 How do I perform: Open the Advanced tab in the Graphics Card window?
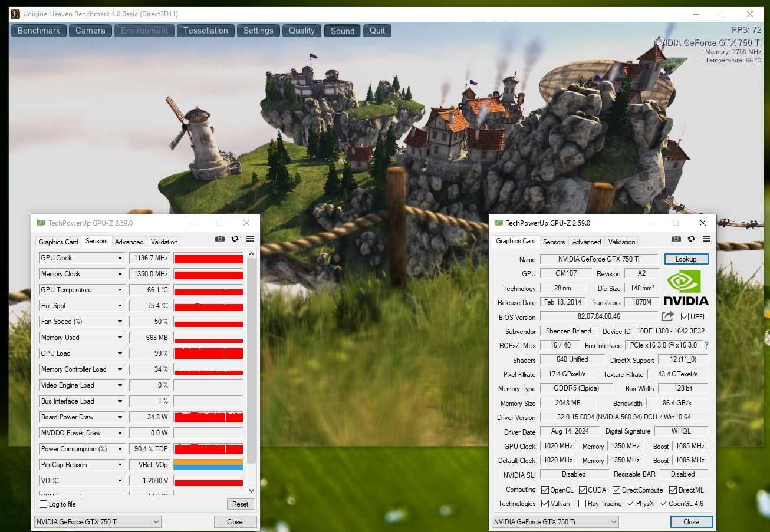tap(587, 242)
